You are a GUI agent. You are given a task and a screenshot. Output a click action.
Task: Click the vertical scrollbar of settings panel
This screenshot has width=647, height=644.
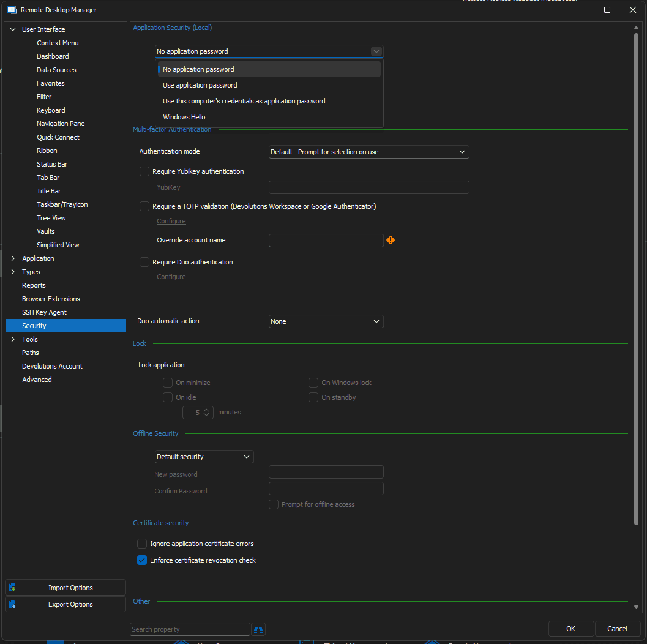636,275
